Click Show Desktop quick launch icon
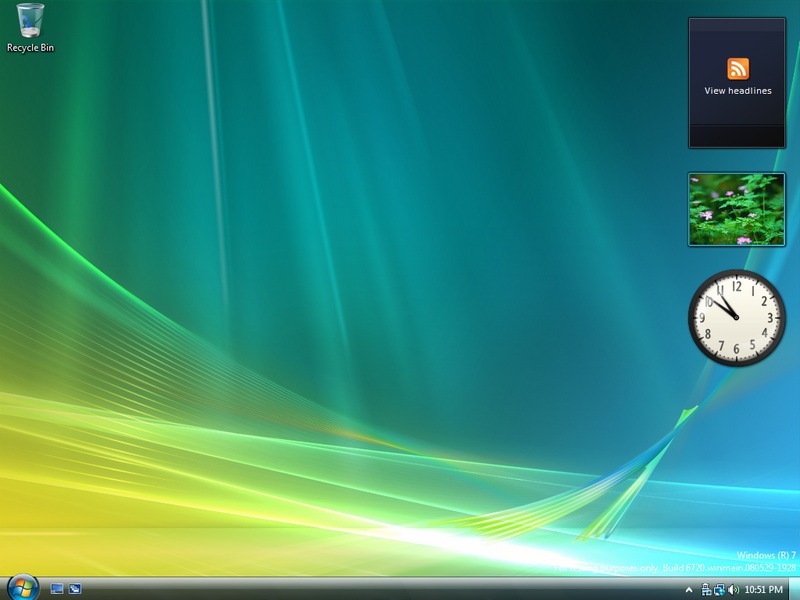This screenshot has height=600, width=800. [57, 589]
